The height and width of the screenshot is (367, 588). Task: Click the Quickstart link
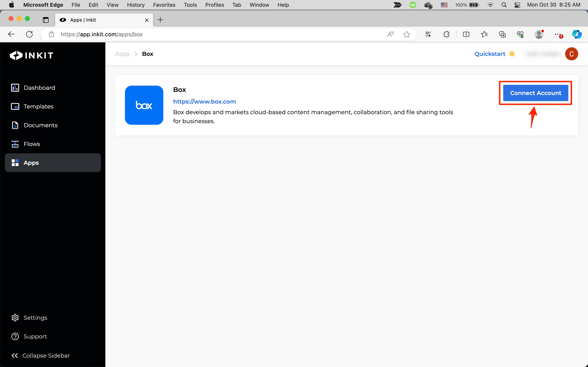point(490,54)
